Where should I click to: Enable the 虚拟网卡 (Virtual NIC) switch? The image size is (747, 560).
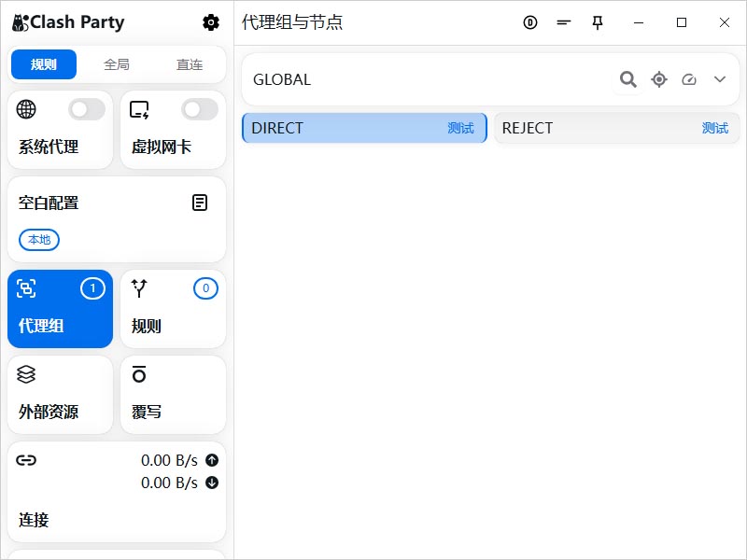coord(199,109)
